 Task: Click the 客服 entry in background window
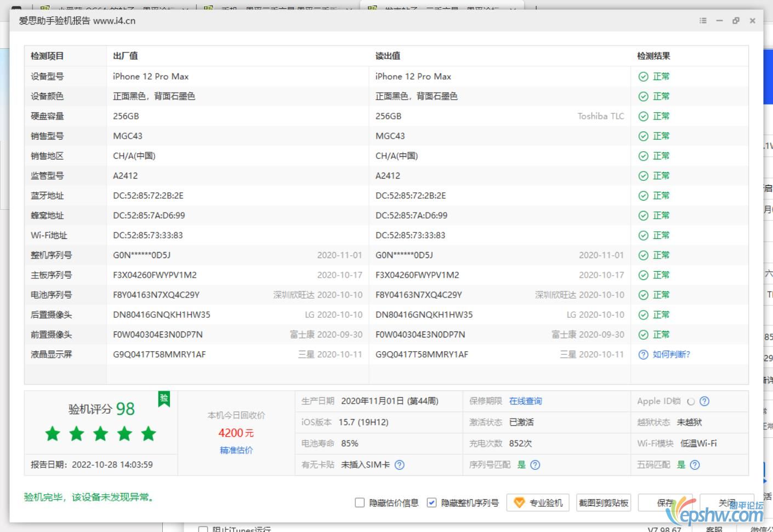[714, 529]
